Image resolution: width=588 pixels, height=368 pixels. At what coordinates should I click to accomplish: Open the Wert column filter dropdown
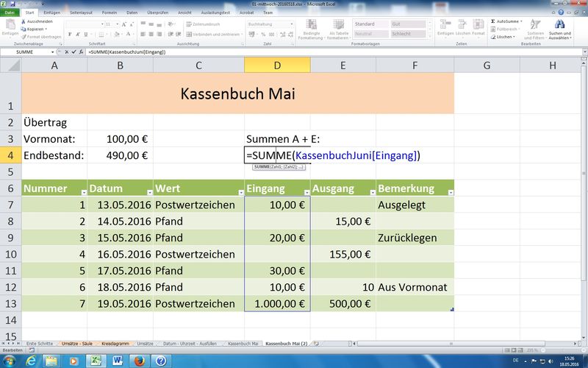(x=241, y=192)
